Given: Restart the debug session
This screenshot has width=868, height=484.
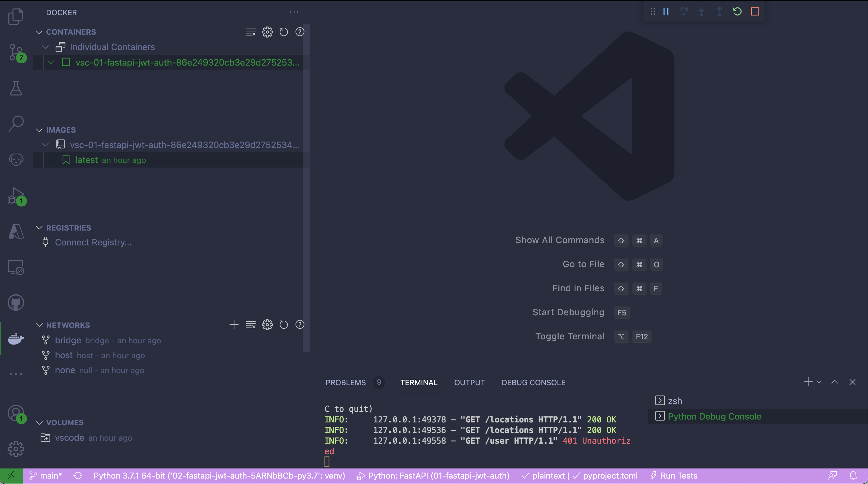Looking at the screenshot, I should click(x=737, y=11).
